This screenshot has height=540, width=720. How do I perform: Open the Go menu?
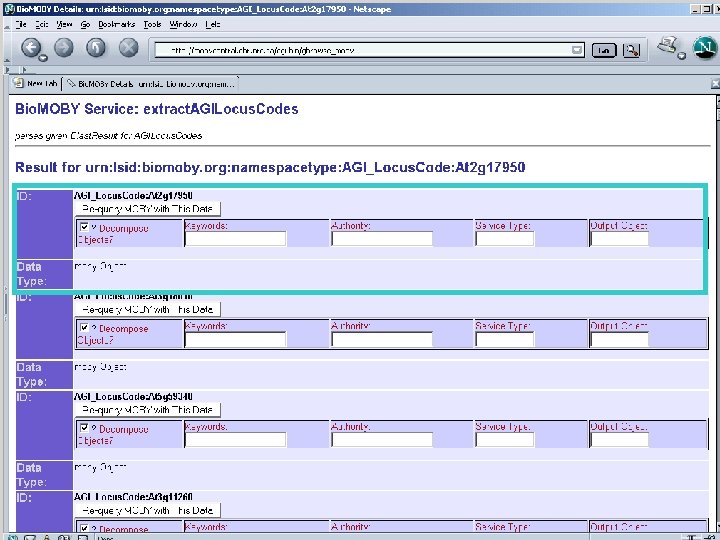(85, 24)
